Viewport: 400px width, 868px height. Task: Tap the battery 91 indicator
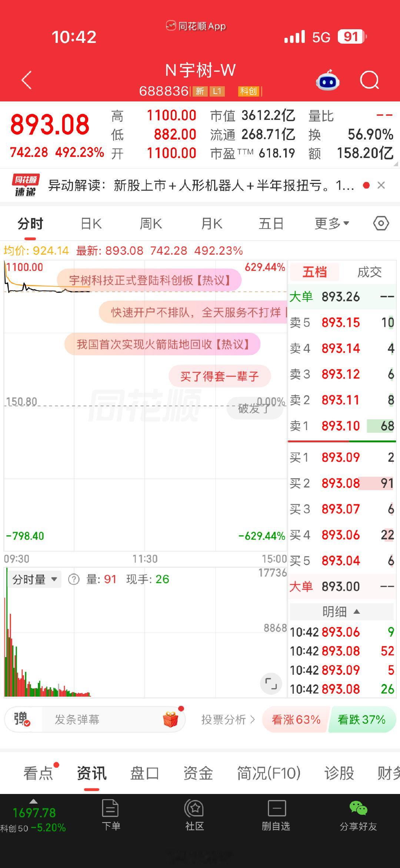(x=352, y=37)
